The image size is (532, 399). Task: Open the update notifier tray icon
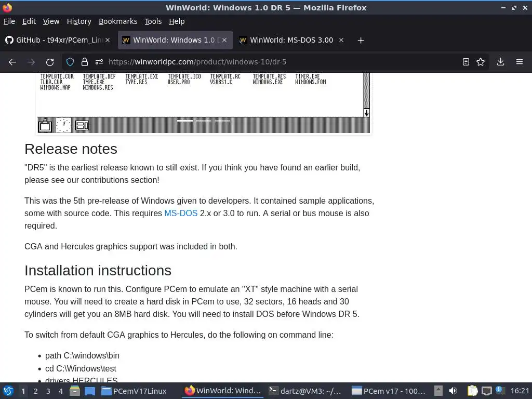point(500,390)
